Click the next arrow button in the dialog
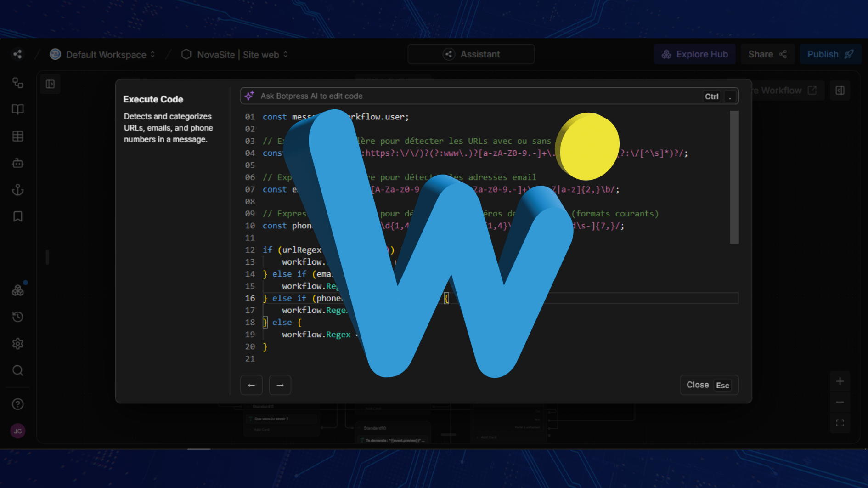868x488 pixels. point(280,385)
